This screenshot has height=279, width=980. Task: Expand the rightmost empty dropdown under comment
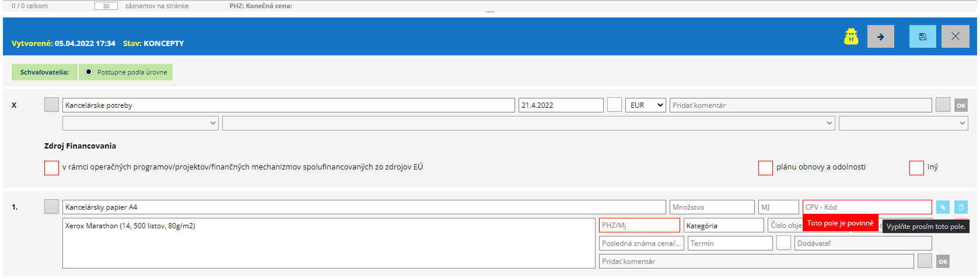903,123
